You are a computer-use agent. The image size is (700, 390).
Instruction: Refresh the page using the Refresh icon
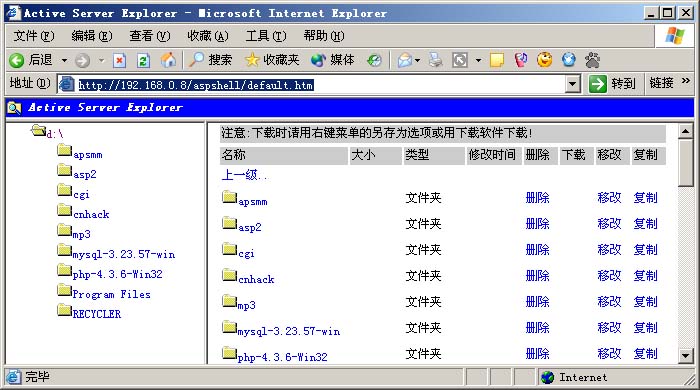point(143,60)
